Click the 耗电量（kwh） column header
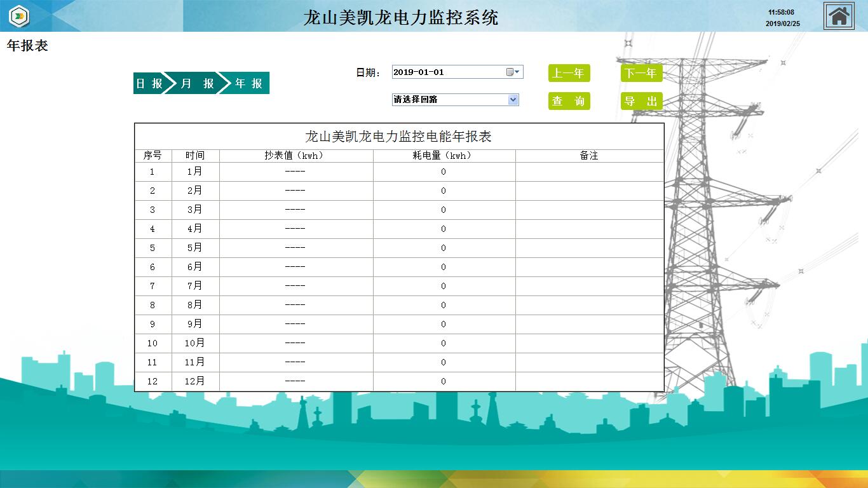 pyautogui.click(x=444, y=156)
